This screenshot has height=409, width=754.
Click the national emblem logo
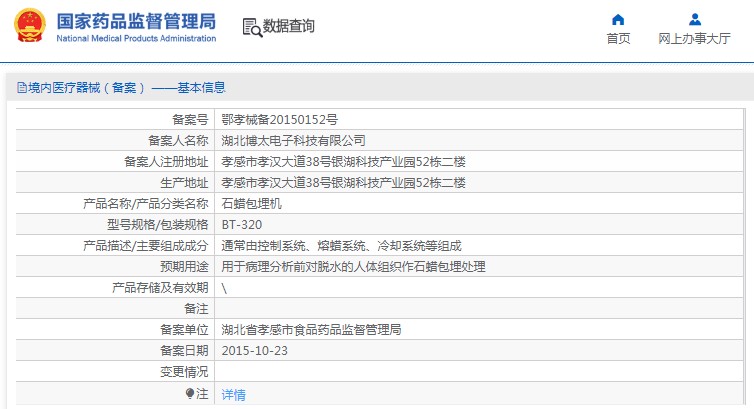coord(30,25)
